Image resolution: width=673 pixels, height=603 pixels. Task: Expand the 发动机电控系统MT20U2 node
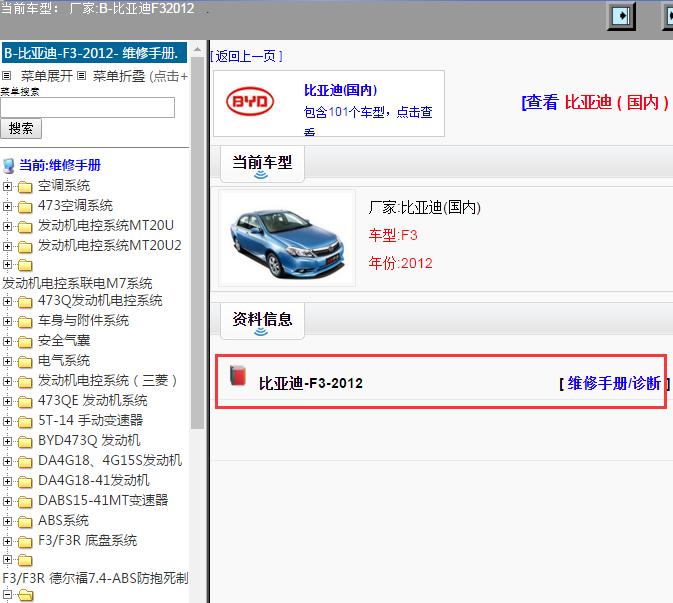coord(7,246)
